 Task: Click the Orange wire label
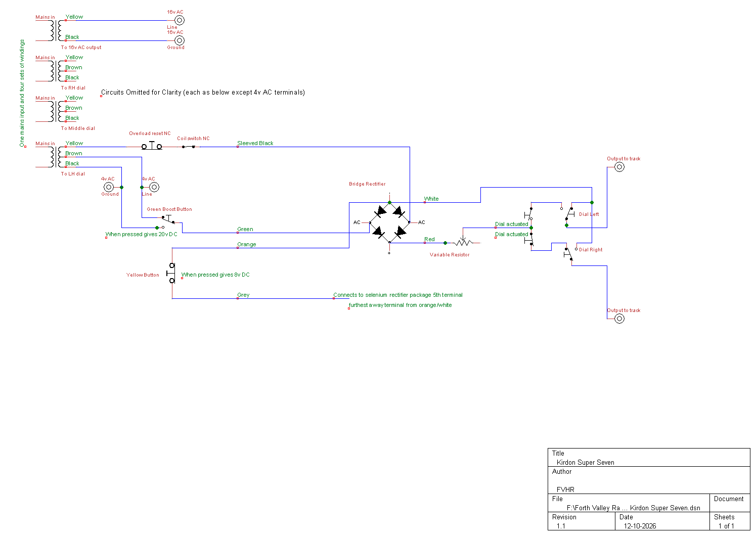point(247,244)
